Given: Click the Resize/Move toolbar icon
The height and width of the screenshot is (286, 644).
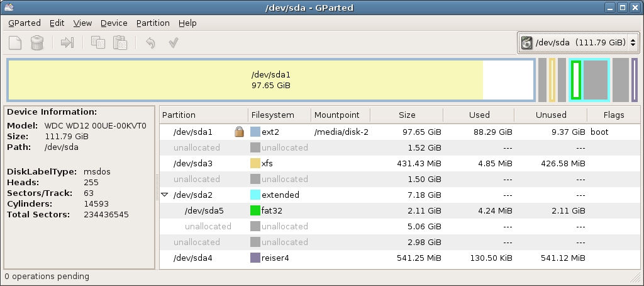Looking at the screenshot, I should tap(67, 42).
